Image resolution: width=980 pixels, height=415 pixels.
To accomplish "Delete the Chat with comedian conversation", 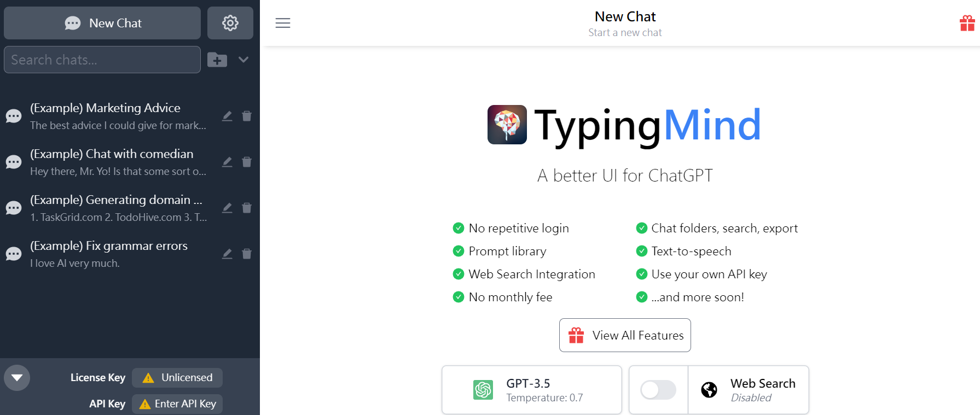I will (247, 162).
